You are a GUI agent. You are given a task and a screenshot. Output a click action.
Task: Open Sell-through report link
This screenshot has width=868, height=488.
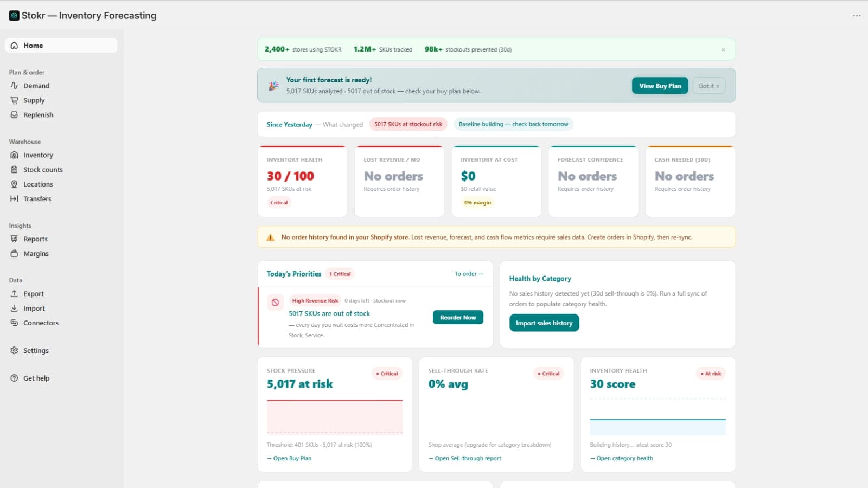(465, 459)
